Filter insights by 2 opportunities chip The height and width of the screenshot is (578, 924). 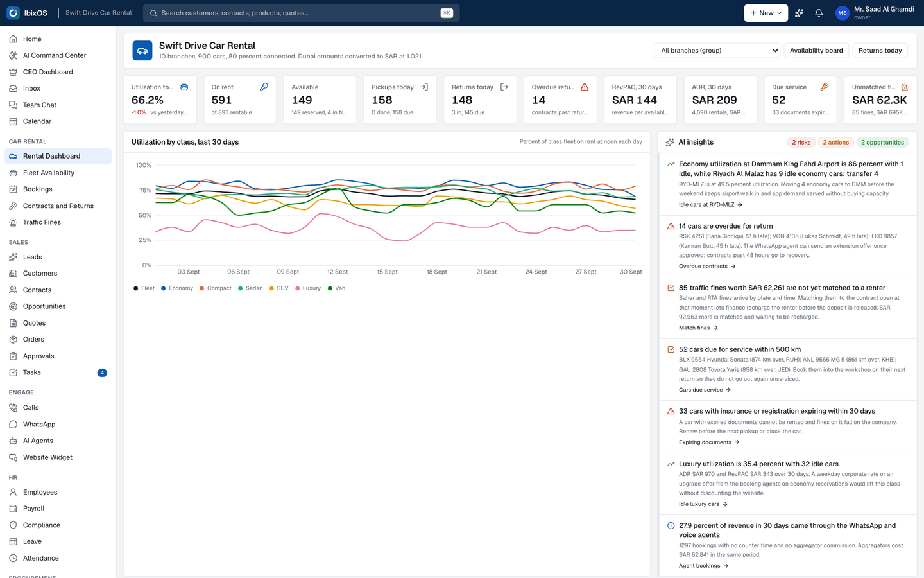(x=882, y=143)
